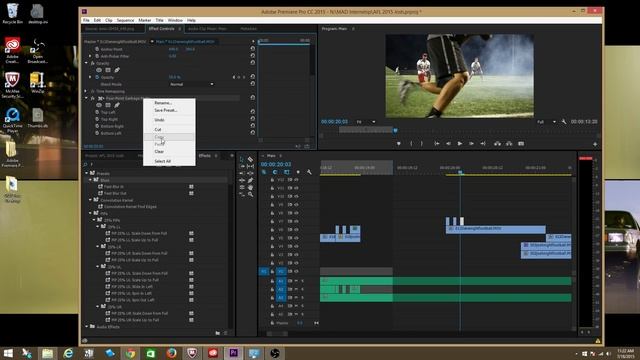Image resolution: width=640 pixels, height=360 pixels.
Task: Reset the Four-Point Garbage Matte effect
Action: 253,98
